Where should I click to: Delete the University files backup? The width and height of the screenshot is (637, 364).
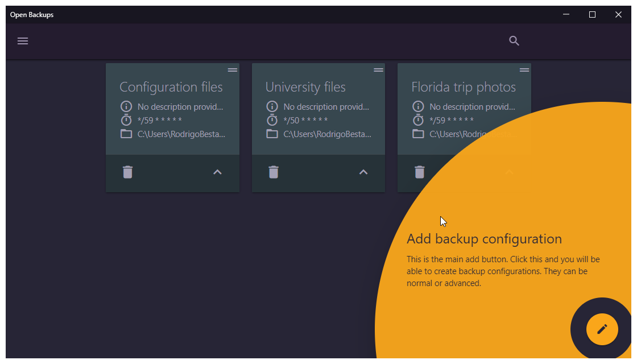pos(274,172)
